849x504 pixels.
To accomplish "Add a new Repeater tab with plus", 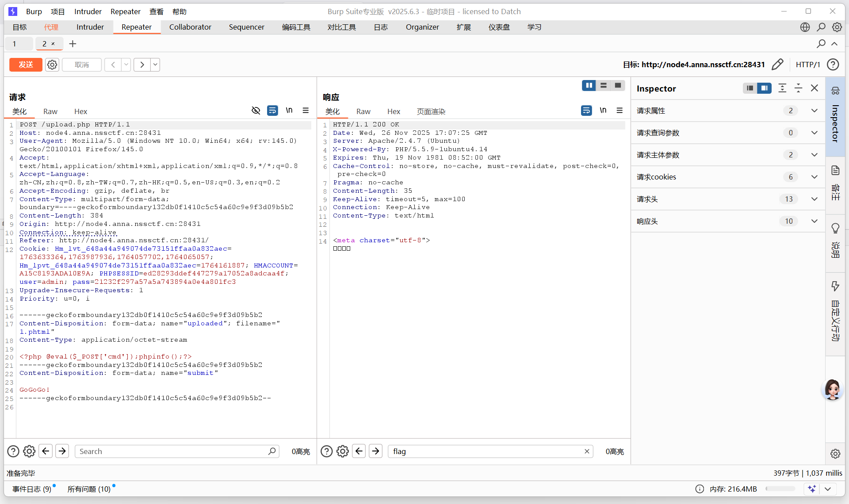I will [x=73, y=44].
